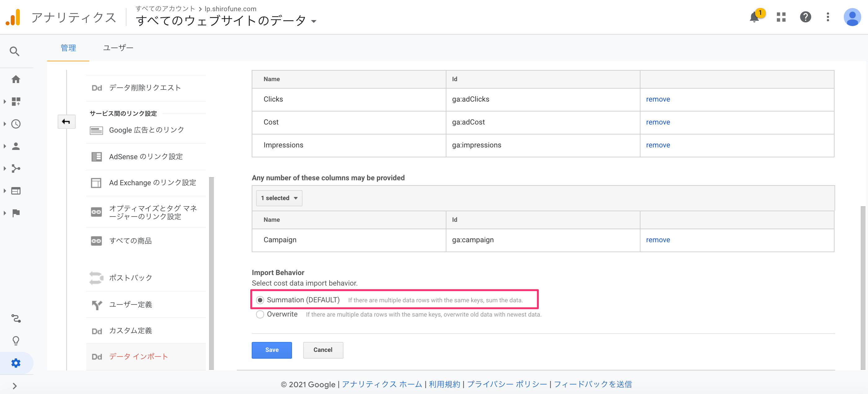Click the page scrollbar on right
Viewport: 868px width, 394px height.
(863, 288)
